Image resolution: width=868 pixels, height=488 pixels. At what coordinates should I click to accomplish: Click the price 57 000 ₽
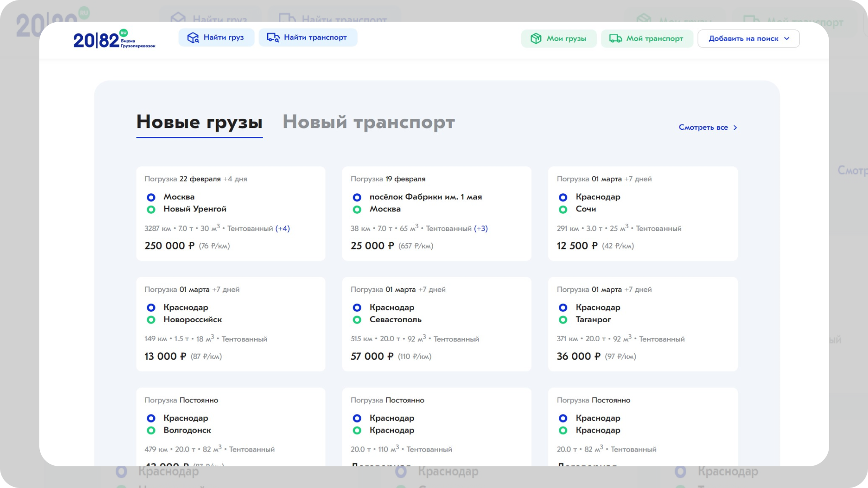[x=372, y=357]
